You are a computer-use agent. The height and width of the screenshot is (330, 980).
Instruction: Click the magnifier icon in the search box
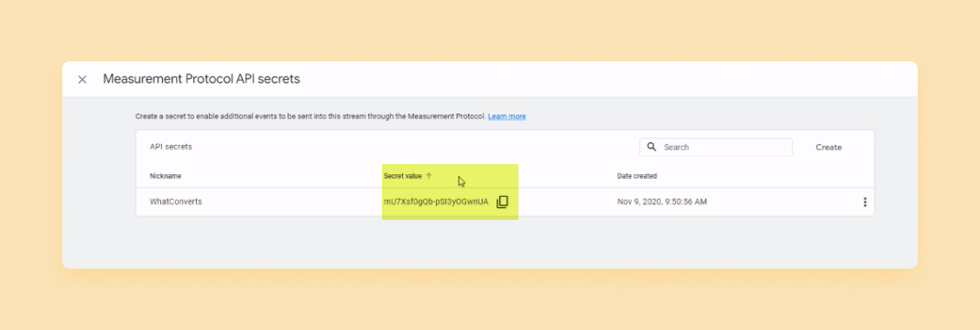[651, 147]
